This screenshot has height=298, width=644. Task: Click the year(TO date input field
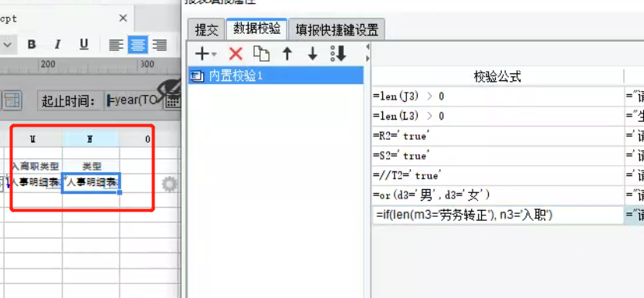pos(134,100)
